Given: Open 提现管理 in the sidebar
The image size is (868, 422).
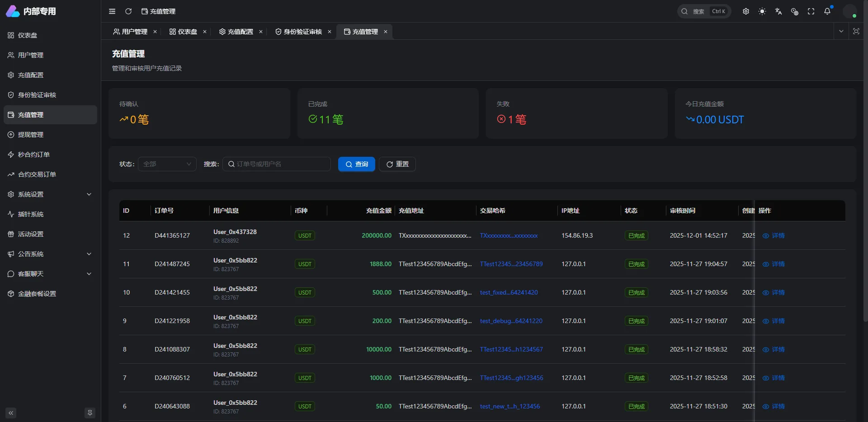Looking at the screenshot, I should point(31,135).
